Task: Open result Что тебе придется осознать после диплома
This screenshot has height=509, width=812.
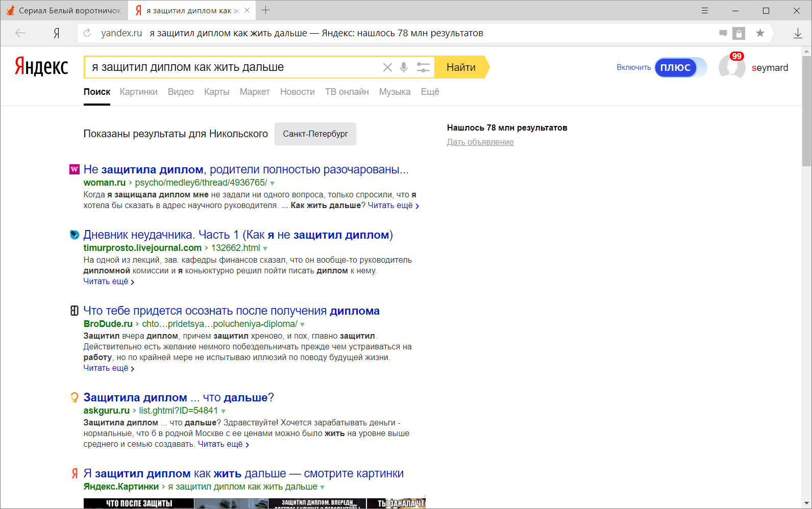Action: tap(232, 311)
